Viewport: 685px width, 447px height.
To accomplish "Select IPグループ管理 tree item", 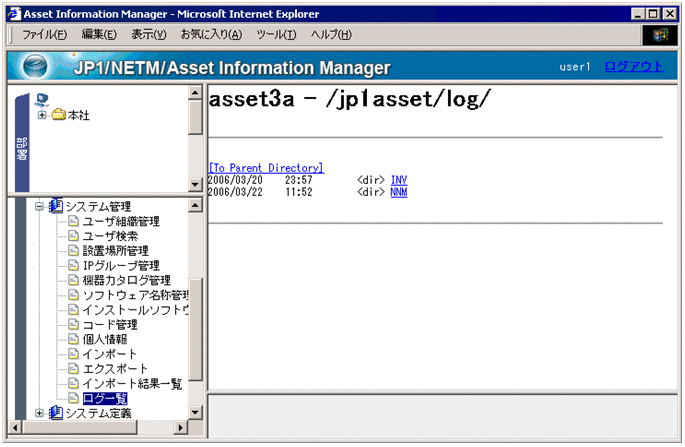I will click(x=121, y=265).
